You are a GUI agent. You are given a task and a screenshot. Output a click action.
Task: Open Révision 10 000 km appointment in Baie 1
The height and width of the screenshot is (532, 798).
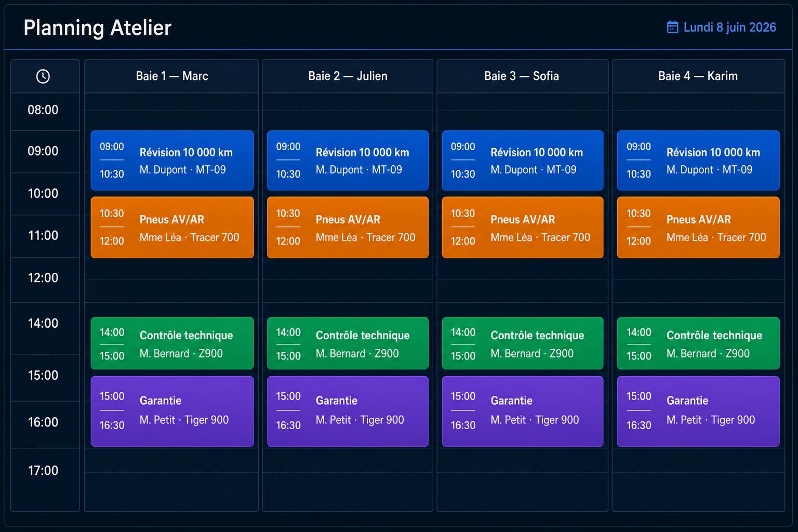[172, 161]
